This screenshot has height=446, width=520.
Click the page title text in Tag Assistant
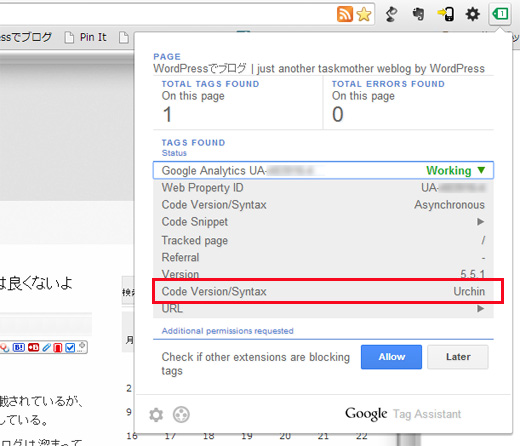[319, 68]
